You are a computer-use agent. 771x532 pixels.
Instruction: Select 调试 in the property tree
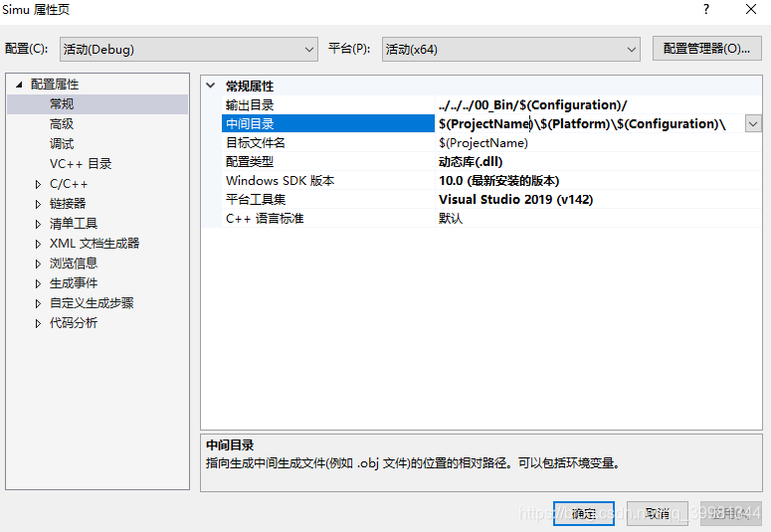point(62,144)
